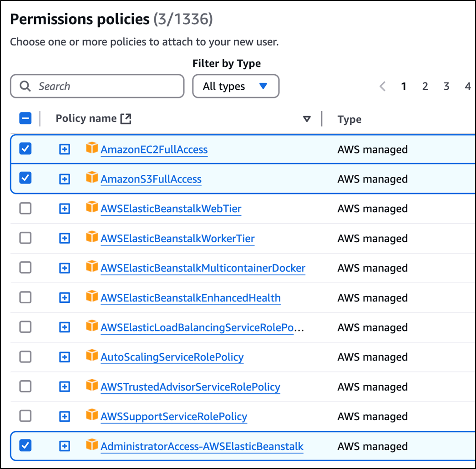This screenshot has height=469, width=476.
Task: Expand the AWSElasticBeanstalkEnhancedHealth policy row
Action: pos(64,298)
